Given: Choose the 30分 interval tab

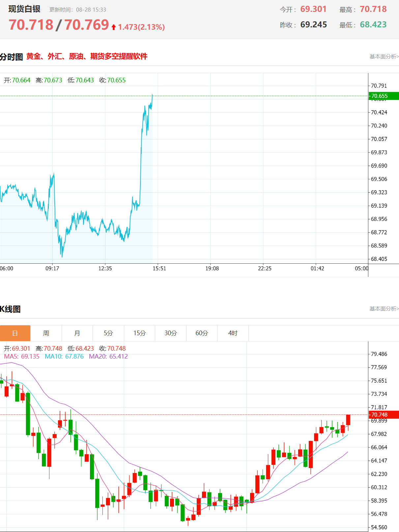Looking at the screenshot, I should 171,333.
